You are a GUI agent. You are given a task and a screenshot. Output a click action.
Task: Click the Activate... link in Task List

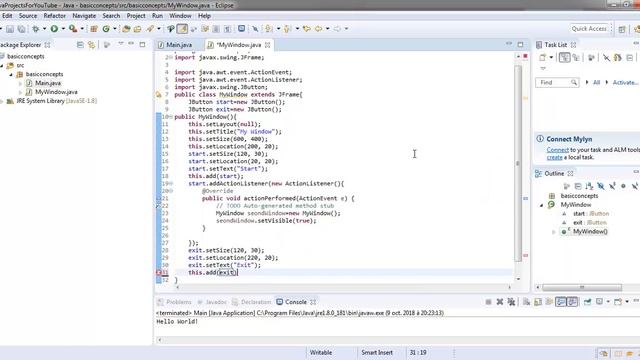tap(625, 82)
